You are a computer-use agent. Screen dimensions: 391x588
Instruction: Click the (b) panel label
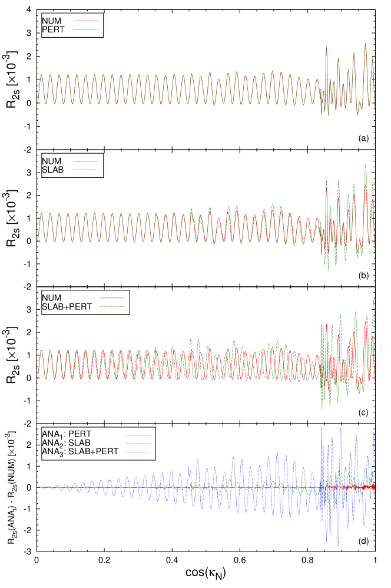(x=363, y=276)
